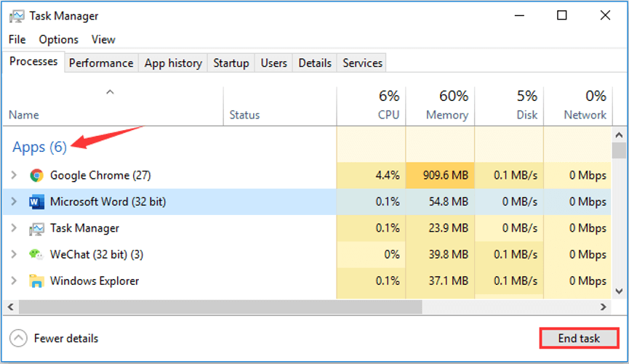Screen dimensions: 629x364
Task: Click the 39.8 MB memory value
Action: tap(449, 254)
